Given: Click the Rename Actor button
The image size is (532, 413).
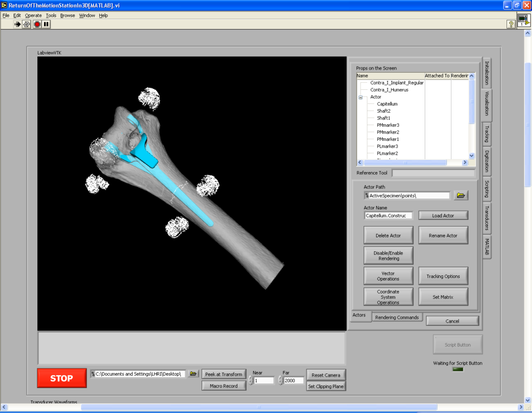Looking at the screenshot, I should click(x=443, y=235).
